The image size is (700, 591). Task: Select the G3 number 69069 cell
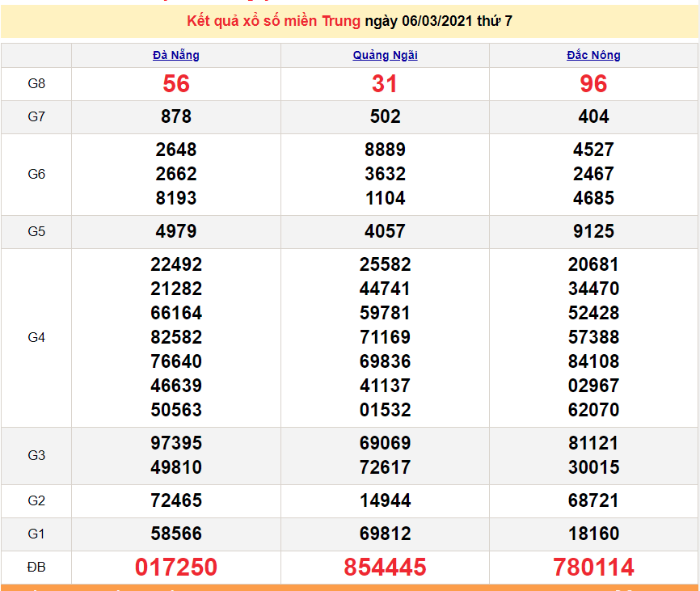click(386, 443)
